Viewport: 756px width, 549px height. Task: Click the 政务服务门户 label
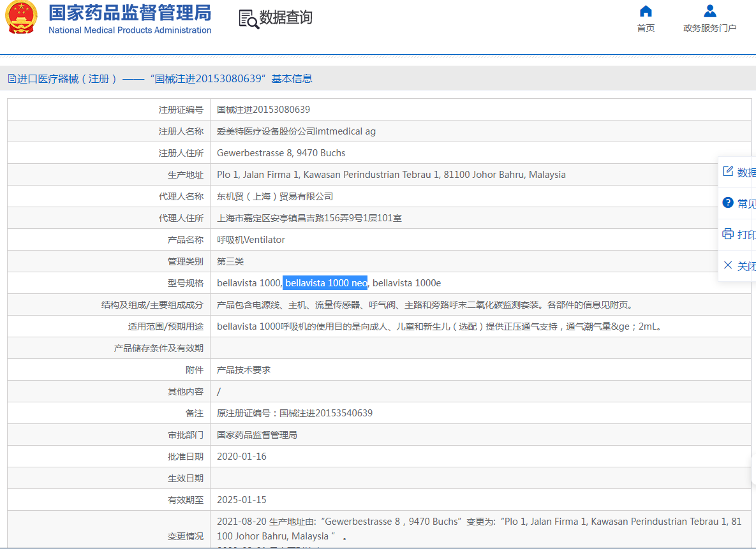pos(709,28)
